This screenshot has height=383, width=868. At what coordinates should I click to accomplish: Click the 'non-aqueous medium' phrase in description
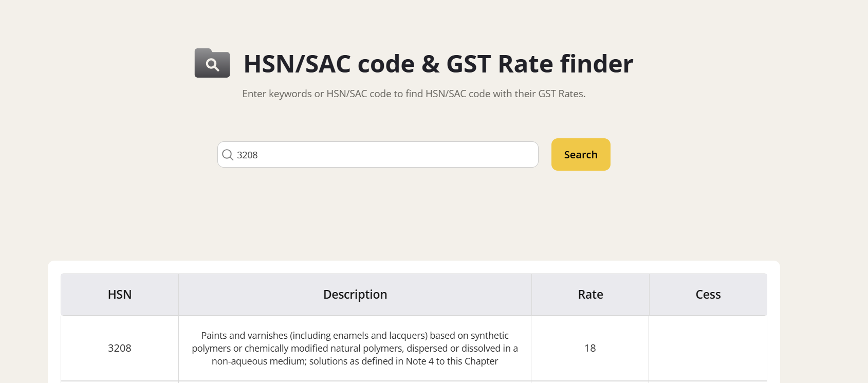pos(259,361)
